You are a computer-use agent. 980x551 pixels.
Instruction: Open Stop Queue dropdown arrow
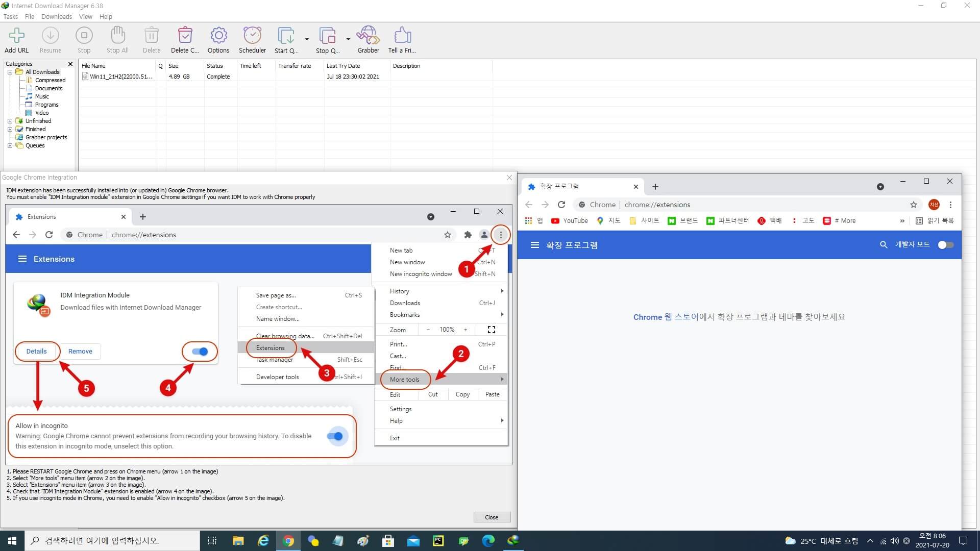click(x=348, y=39)
